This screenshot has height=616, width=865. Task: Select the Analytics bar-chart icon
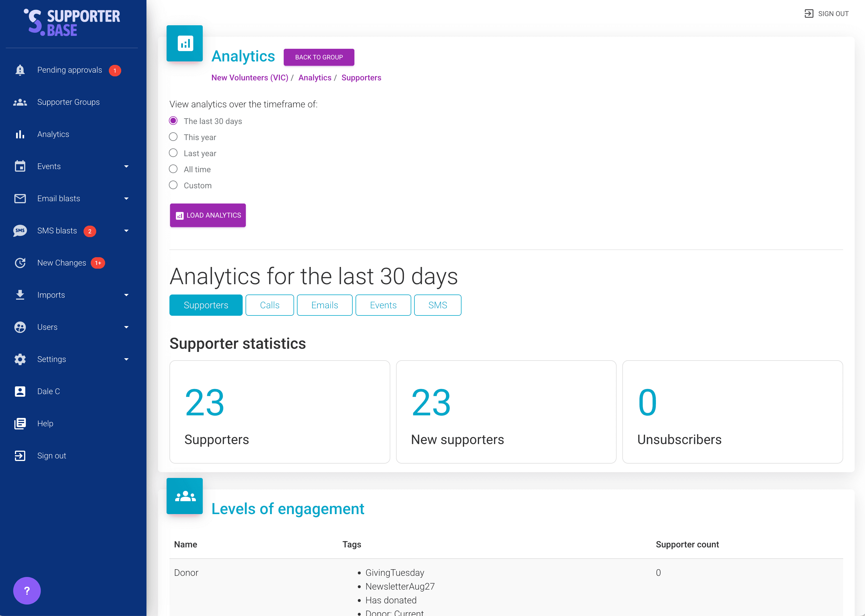pos(20,134)
